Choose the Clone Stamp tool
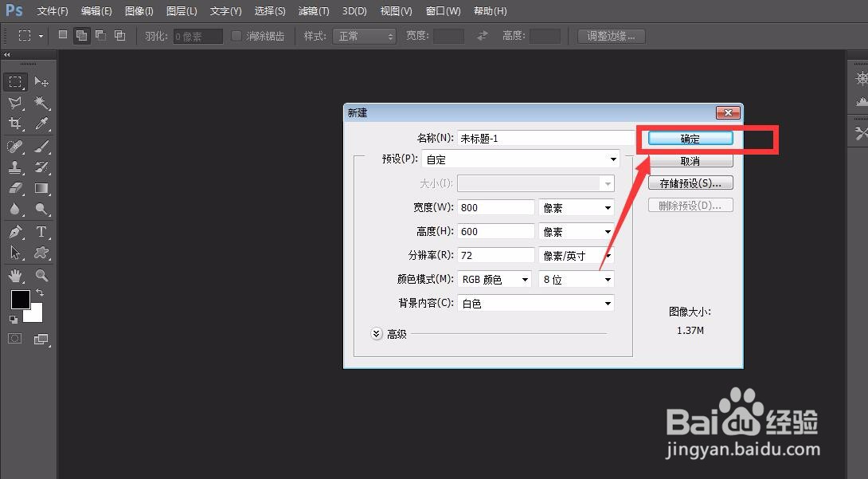 [x=16, y=167]
